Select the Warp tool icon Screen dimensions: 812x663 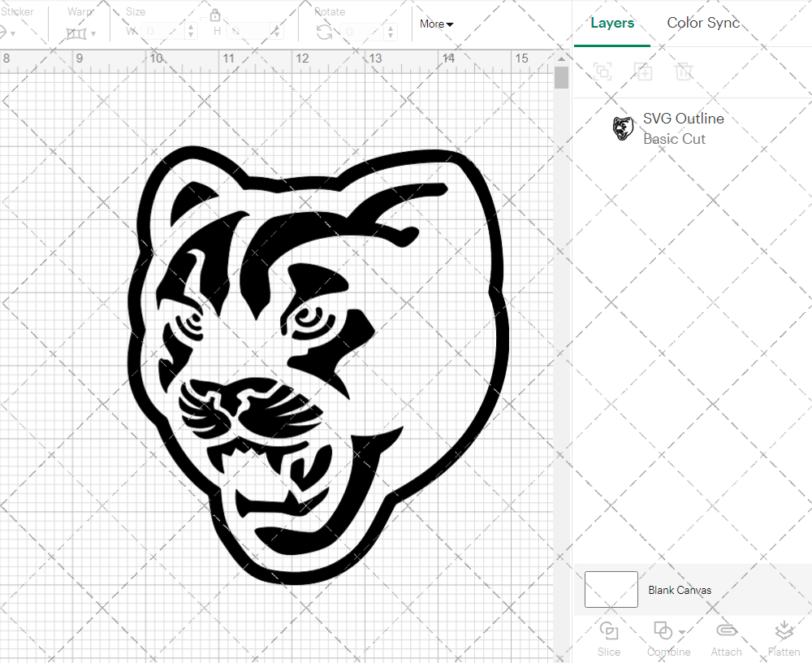click(x=77, y=32)
